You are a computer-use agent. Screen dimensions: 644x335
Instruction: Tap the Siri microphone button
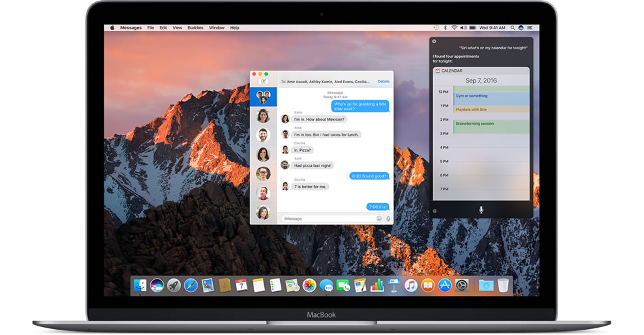pos(481,210)
